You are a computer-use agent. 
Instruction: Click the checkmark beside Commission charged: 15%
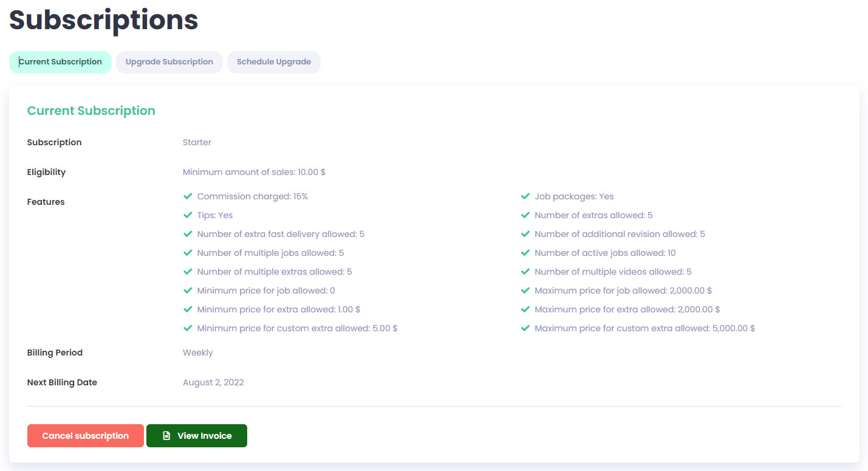(188, 196)
